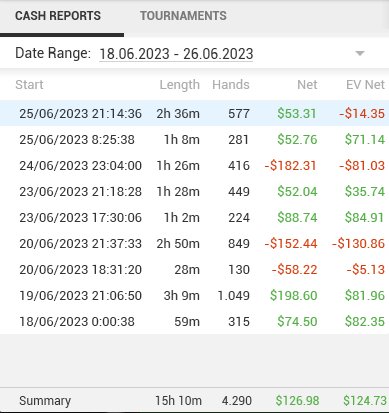This screenshot has height=413, width=389.
Task: Sort by the Hands column header
Action: click(231, 85)
